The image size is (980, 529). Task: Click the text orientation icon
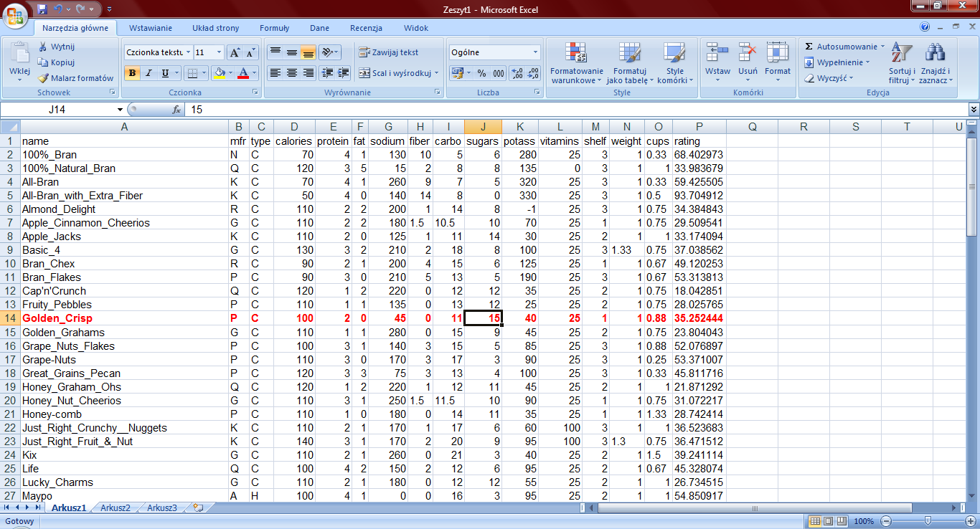(x=327, y=52)
